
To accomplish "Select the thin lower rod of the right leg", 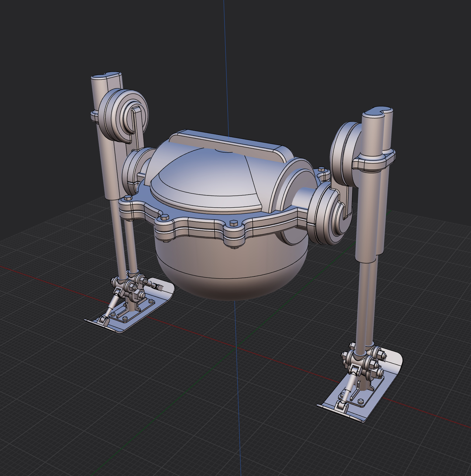I will [362, 304].
